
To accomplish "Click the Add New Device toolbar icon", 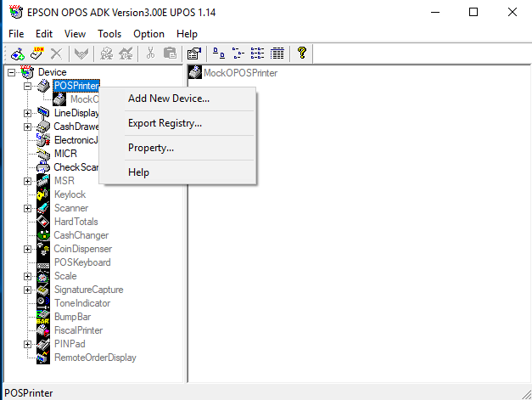I will (x=18, y=54).
